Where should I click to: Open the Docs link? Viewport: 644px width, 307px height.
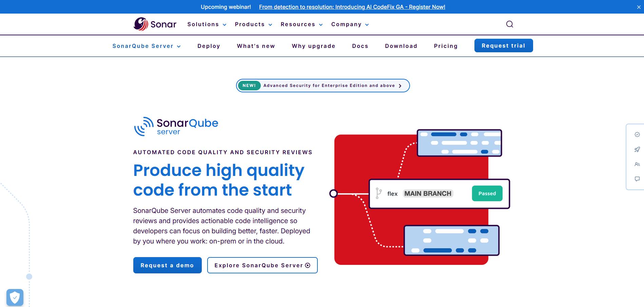pyautogui.click(x=360, y=46)
